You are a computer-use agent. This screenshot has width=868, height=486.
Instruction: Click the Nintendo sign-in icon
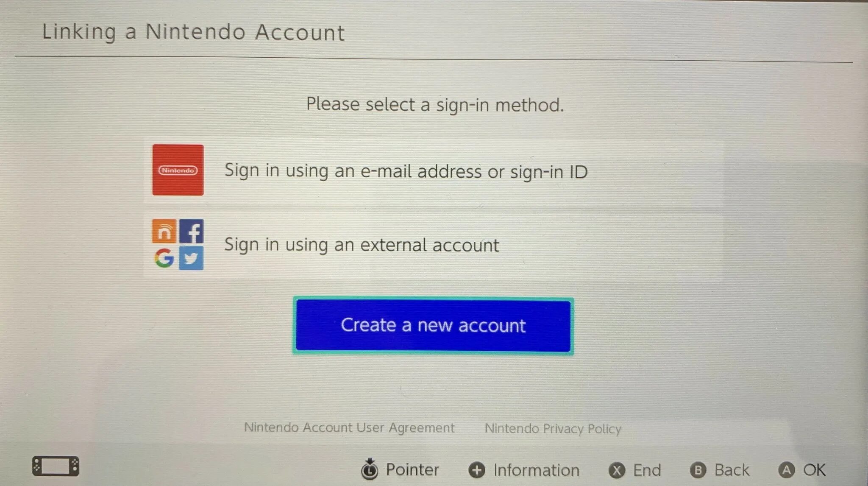coord(177,171)
